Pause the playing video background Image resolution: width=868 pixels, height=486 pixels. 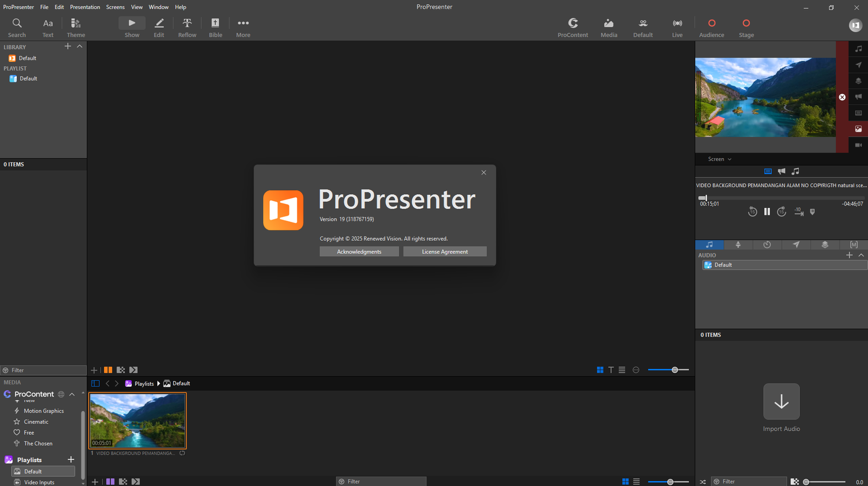point(767,212)
